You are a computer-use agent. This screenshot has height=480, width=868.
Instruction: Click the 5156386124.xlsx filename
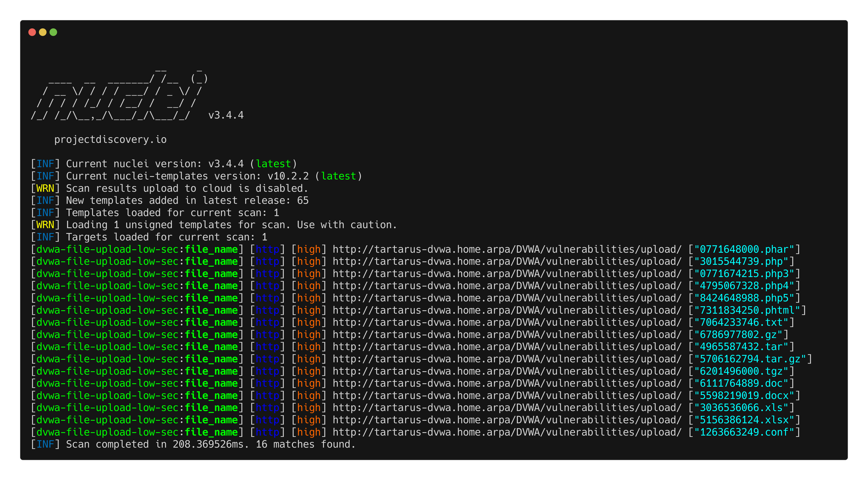point(744,420)
